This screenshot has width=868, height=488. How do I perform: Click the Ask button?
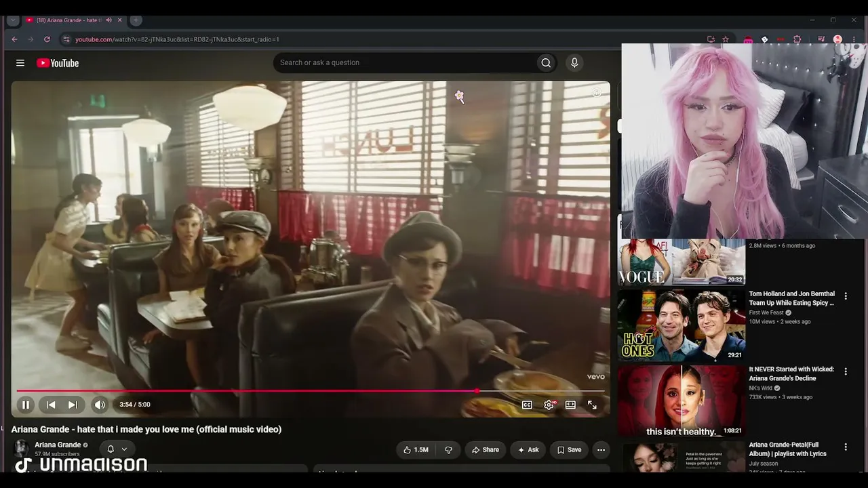(528, 449)
